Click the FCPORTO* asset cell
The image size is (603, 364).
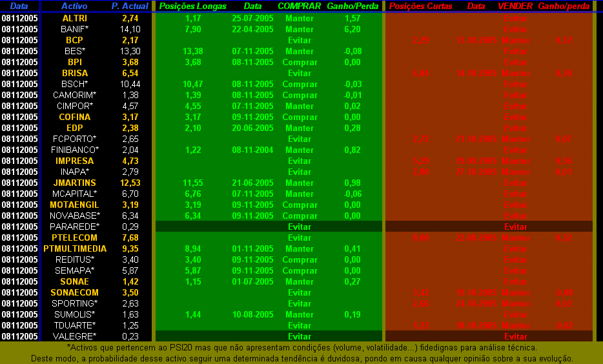(x=75, y=139)
